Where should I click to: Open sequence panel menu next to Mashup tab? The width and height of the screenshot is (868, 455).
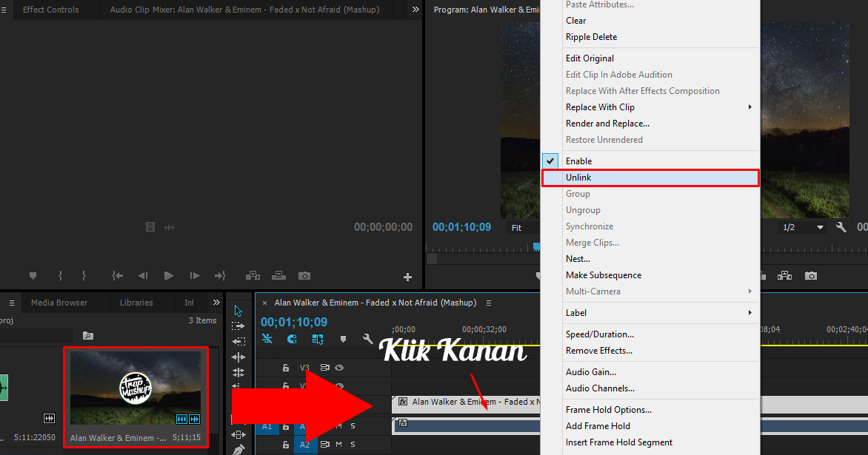[x=488, y=303]
